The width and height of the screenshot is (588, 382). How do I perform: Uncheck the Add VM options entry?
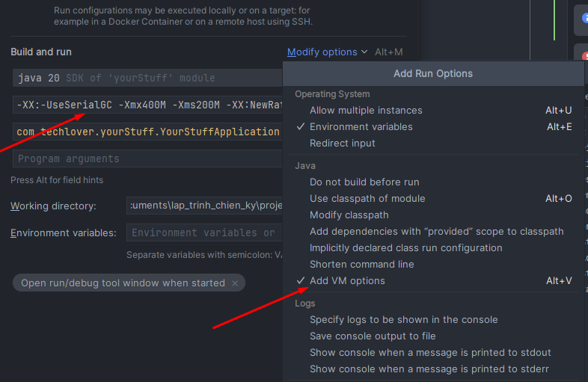coord(347,281)
